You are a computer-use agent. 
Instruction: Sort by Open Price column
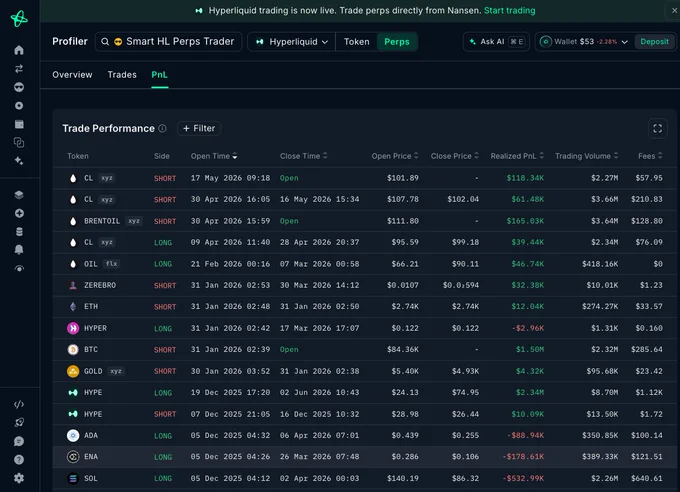tap(395, 156)
